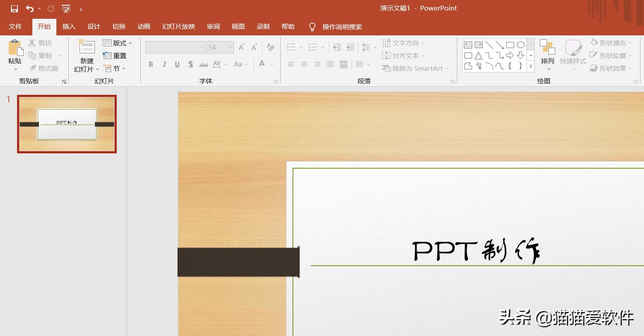This screenshot has width=644, height=336.
Task: Toggle Underline formatting button
Action: [177, 65]
